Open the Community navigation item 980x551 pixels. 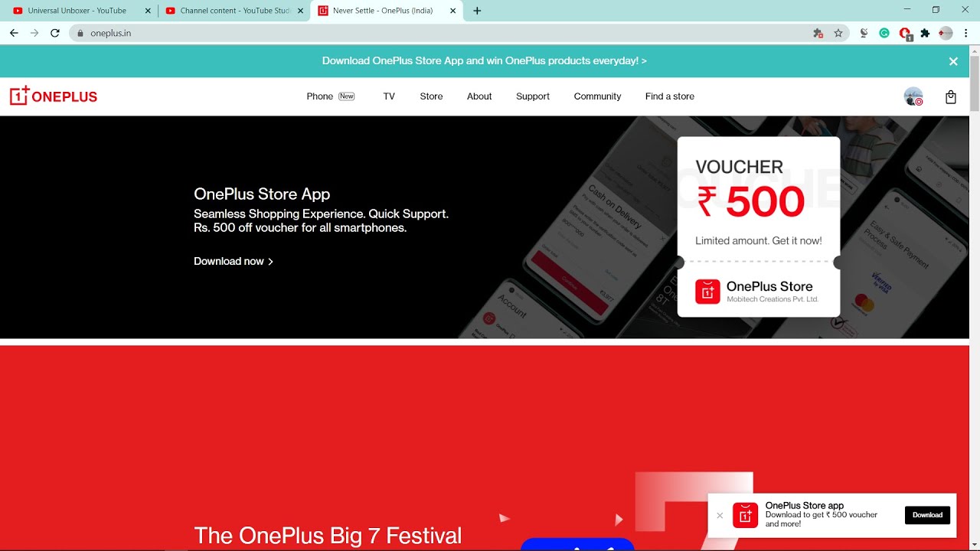[597, 96]
